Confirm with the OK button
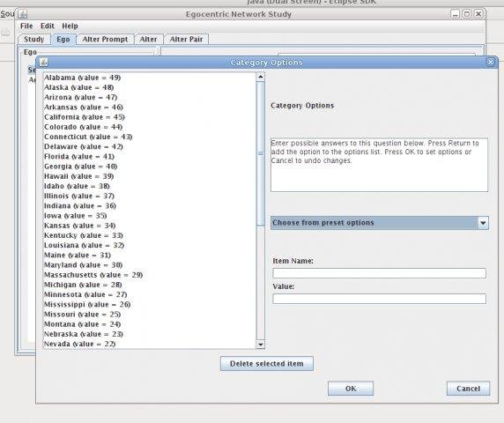 click(351, 389)
